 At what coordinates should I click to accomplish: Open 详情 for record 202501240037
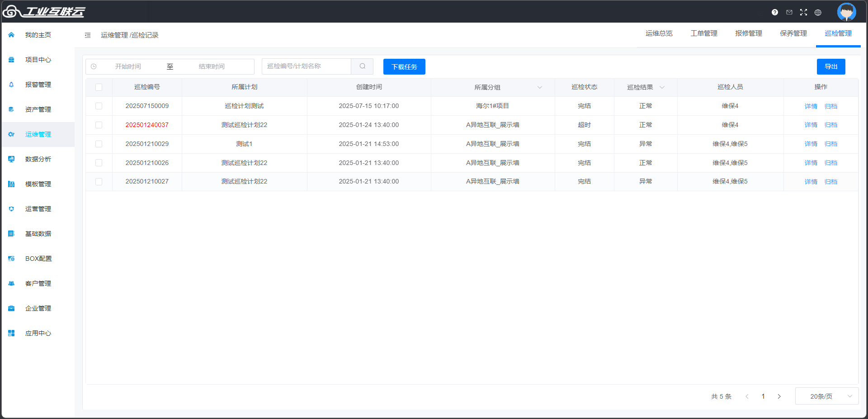pyautogui.click(x=811, y=125)
